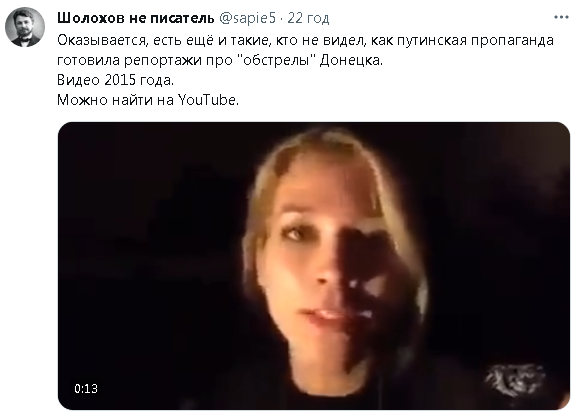Open the profile via name Шолохов не писатель
The image size is (585, 415).
tap(136, 18)
